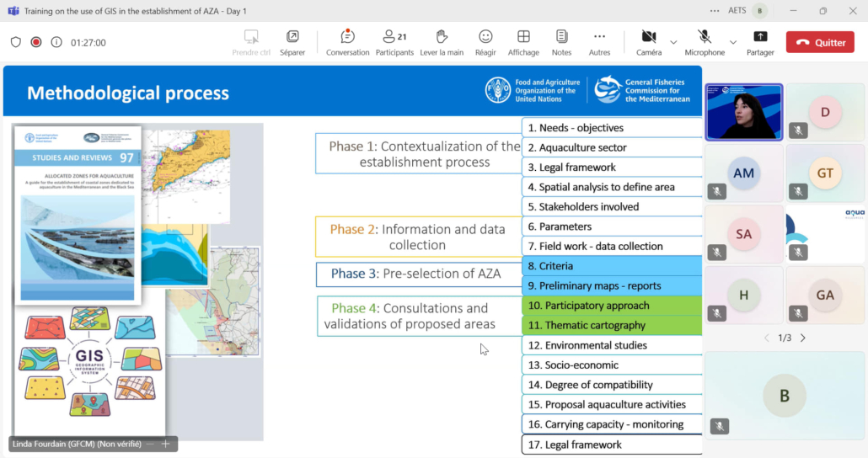Open meeting Notes
This screenshot has width=868, height=458.
[561, 43]
